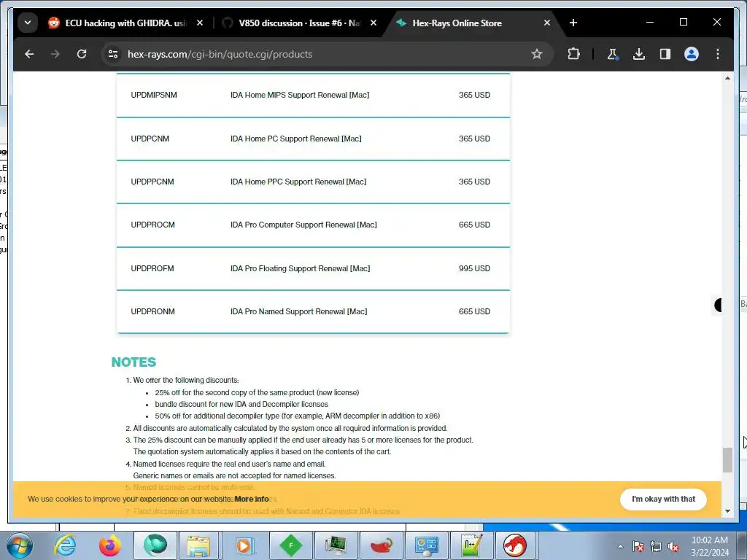747x560 pixels.
Task: Expand the tab search dropdown
Action: pos(28,23)
